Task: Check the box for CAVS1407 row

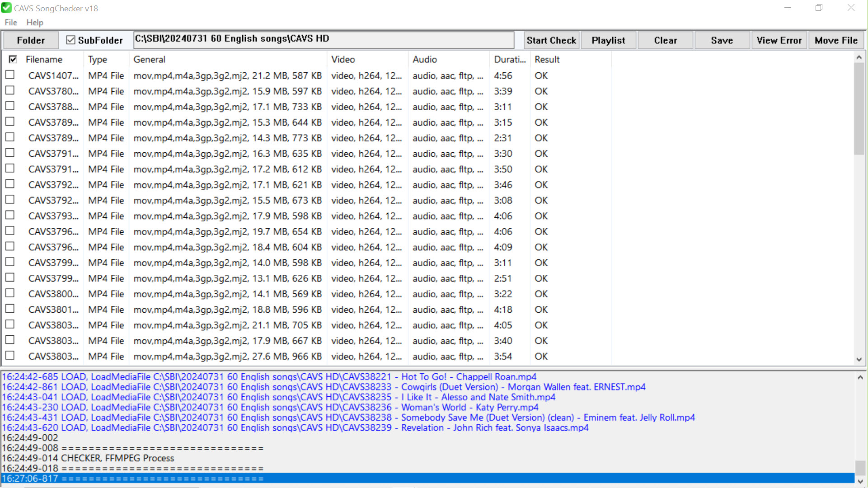Action: (x=10, y=75)
